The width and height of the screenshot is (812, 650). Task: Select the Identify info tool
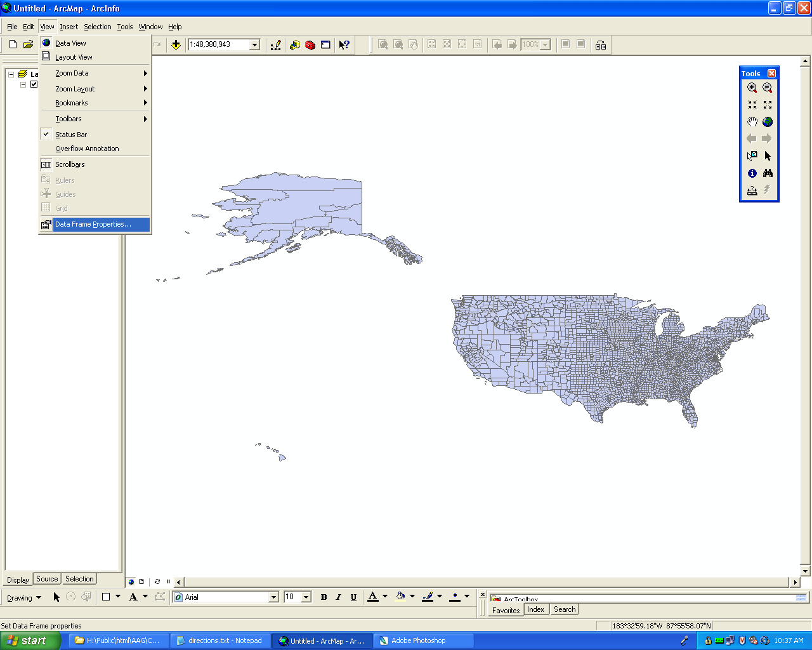752,173
